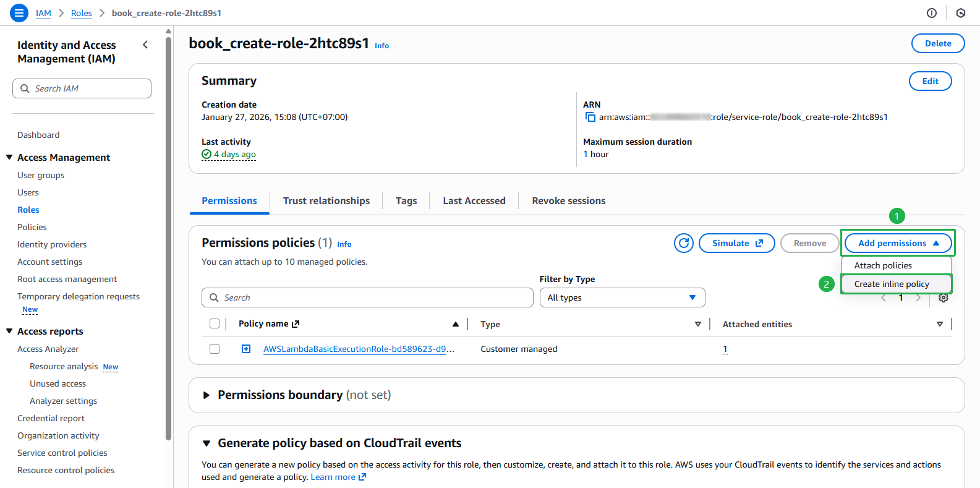980x488 pixels.
Task: Focus the Search IAM input field
Action: click(x=82, y=88)
